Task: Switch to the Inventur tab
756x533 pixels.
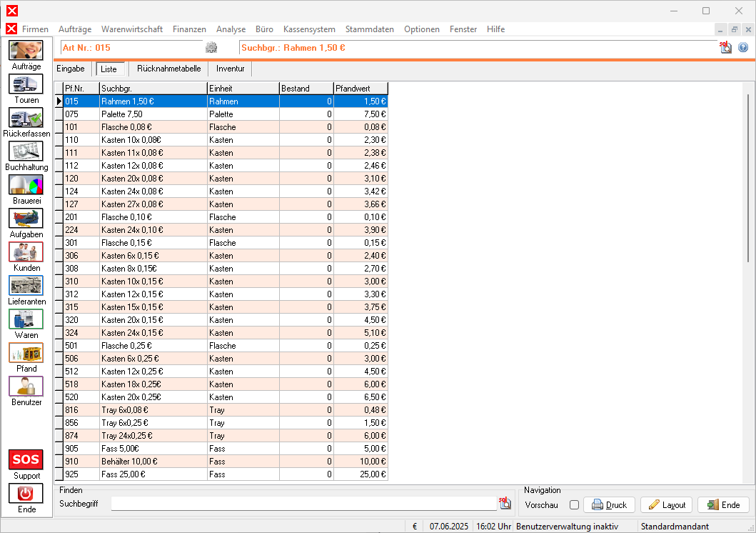Action: click(231, 69)
